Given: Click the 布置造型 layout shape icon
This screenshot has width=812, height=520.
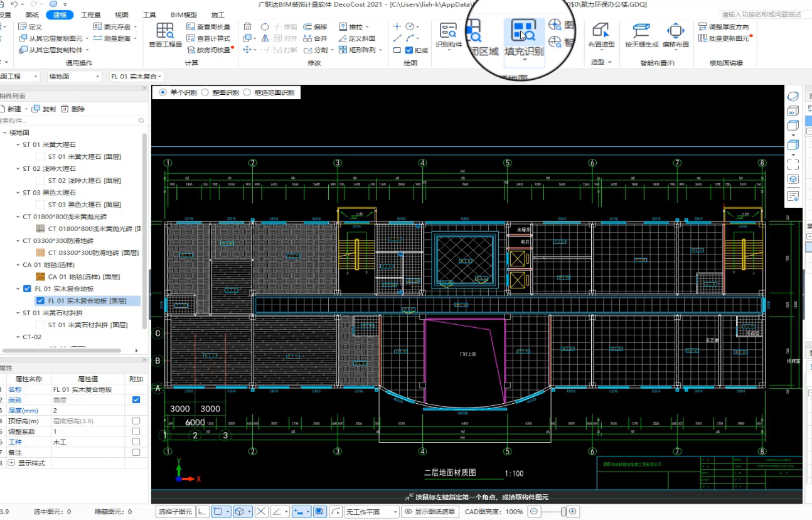Looking at the screenshot, I should coord(601,35).
